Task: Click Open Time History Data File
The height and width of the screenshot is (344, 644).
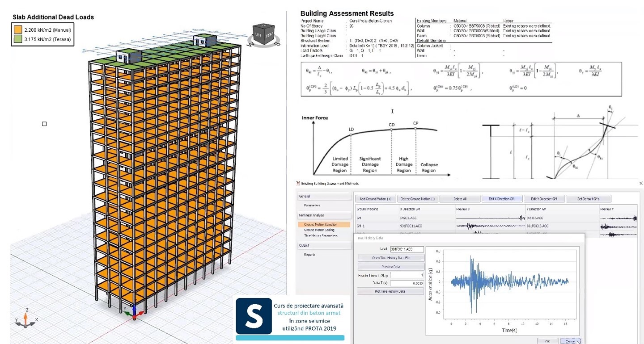Action: 390,258
